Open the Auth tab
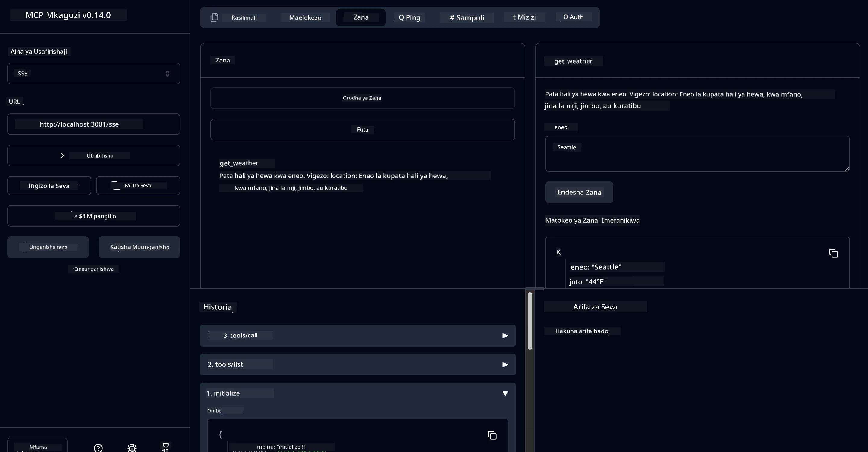The height and width of the screenshot is (452, 868). (x=574, y=17)
